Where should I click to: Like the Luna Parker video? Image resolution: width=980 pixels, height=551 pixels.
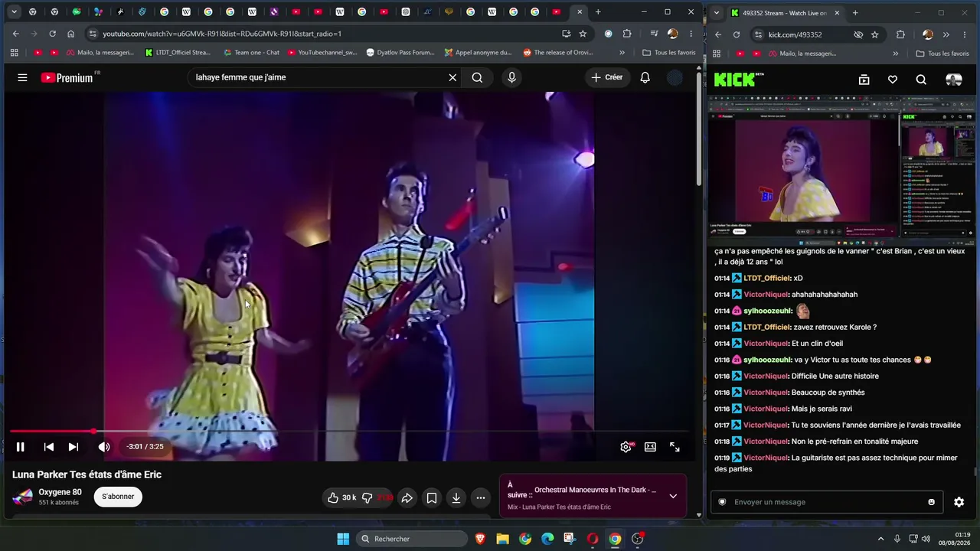coord(341,497)
